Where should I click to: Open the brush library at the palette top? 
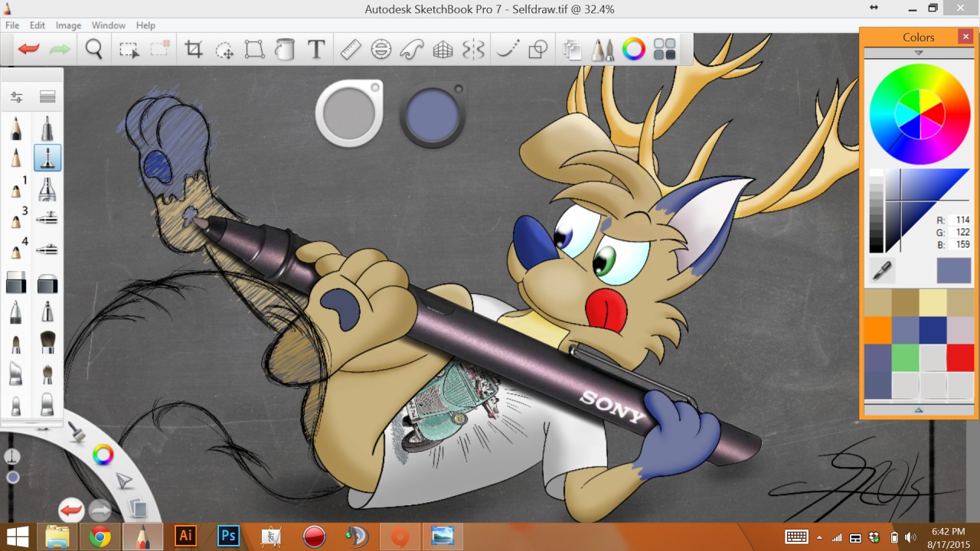47,97
